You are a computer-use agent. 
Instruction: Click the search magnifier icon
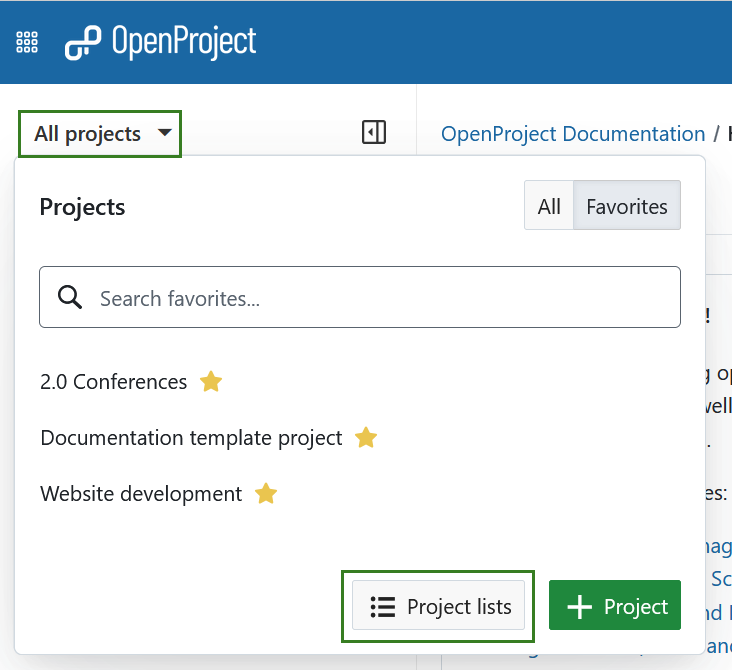click(x=70, y=298)
